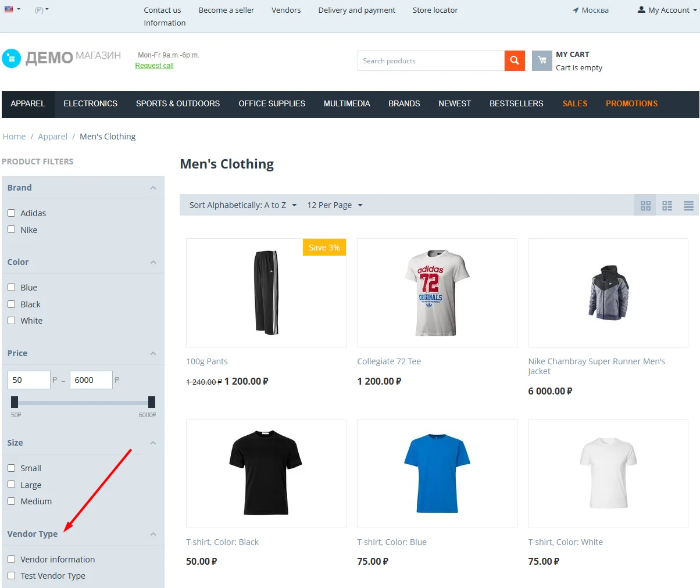Go to Apparel breadcrumb

[x=52, y=137]
